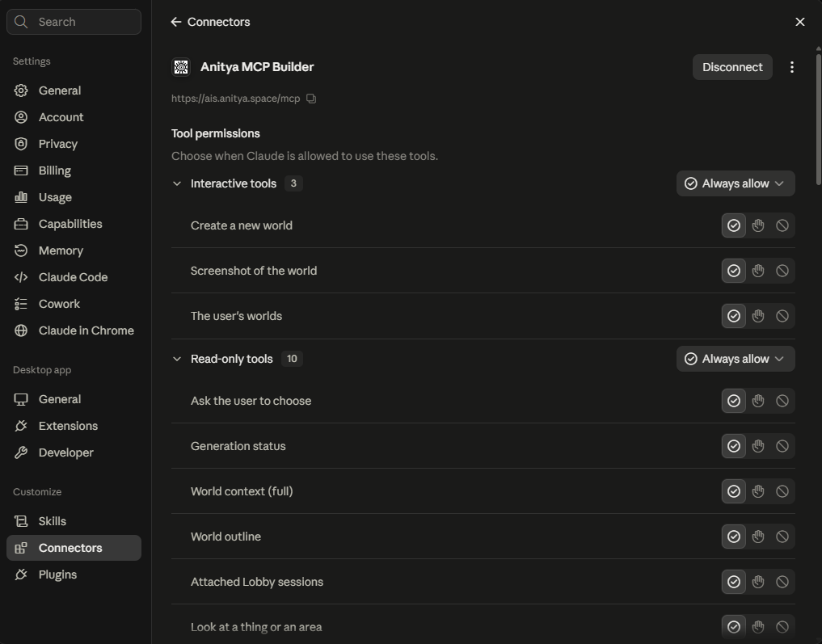This screenshot has height=644, width=822.
Task: Open Always allow dropdown for Interactive tools
Action: [736, 183]
